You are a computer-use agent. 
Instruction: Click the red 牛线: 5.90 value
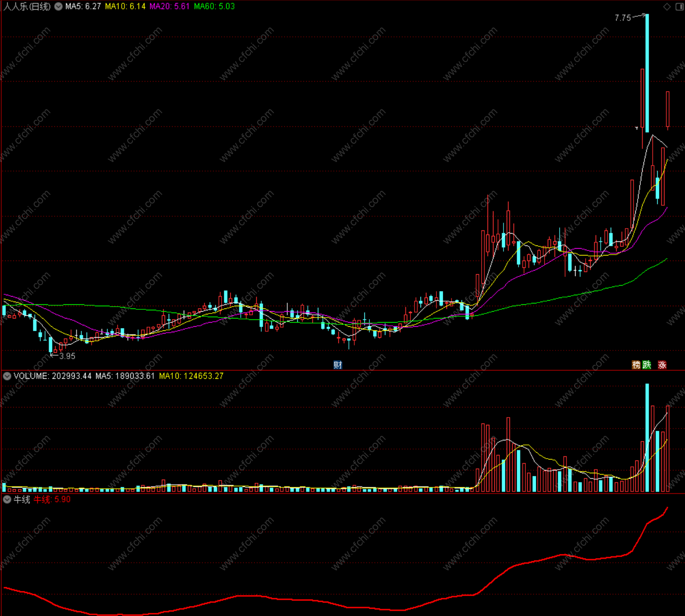(52, 499)
